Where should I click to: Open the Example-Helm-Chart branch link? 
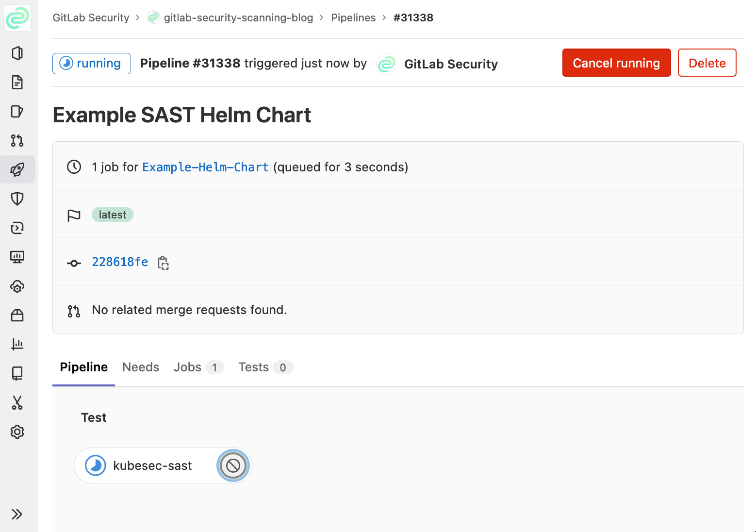(x=205, y=167)
